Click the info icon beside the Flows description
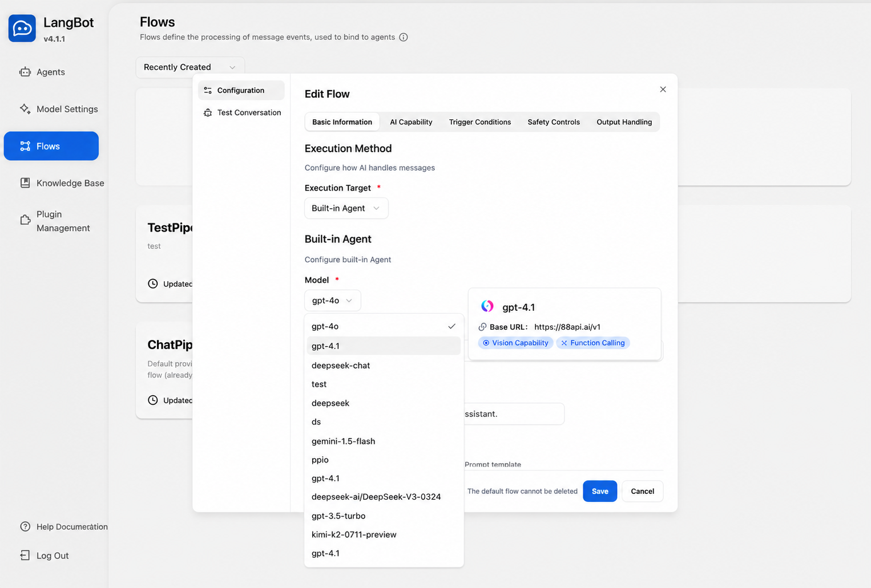 [x=404, y=37]
